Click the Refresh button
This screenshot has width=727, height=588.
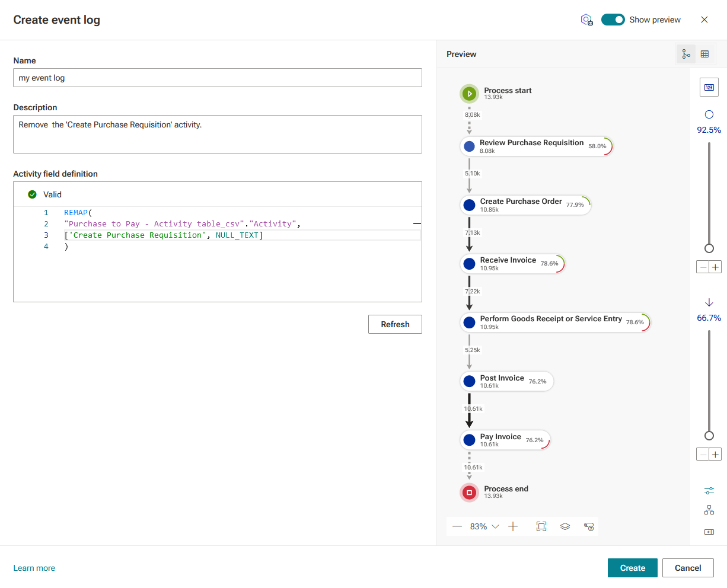pyautogui.click(x=395, y=324)
